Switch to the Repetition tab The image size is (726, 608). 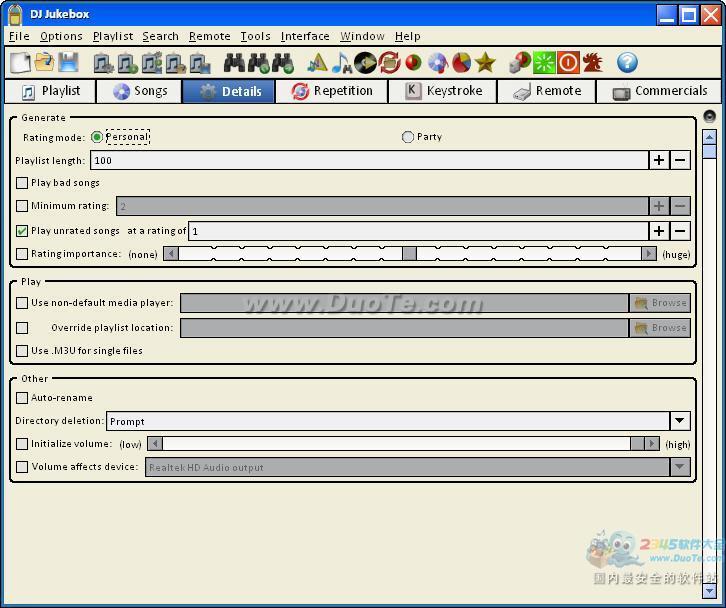pos(331,91)
